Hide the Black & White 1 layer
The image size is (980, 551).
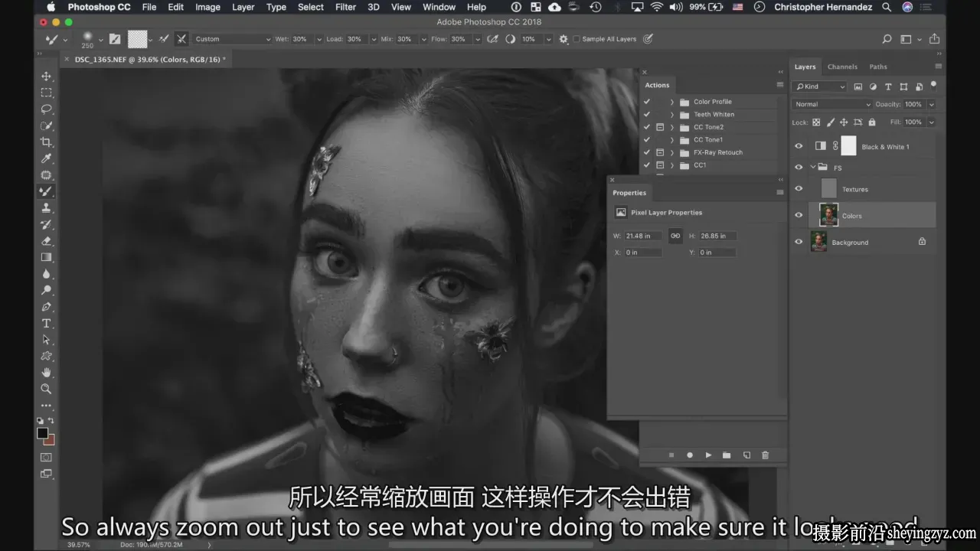pos(799,146)
